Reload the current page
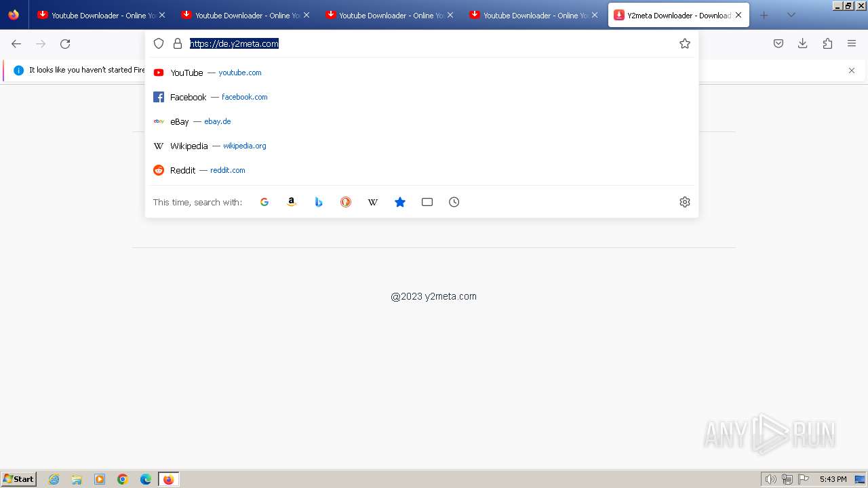The image size is (868, 488). point(65,43)
